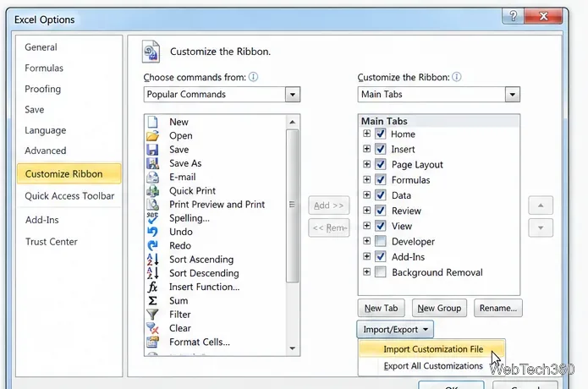588x389 pixels.
Task: Open the Proofing options category
Action: pyautogui.click(x=43, y=89)
